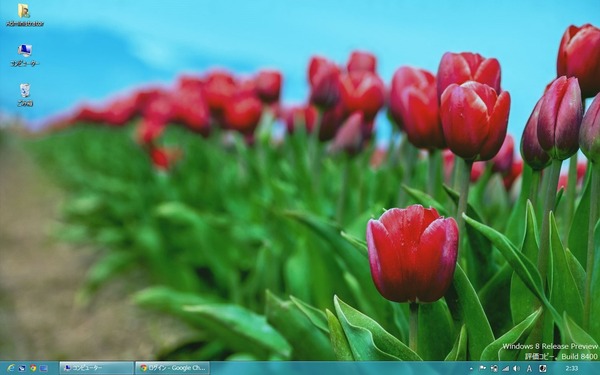Click the black and white square tray icon
Viewport: 600px width, 375px height.
pyautogui.click(x=543, y=368)
